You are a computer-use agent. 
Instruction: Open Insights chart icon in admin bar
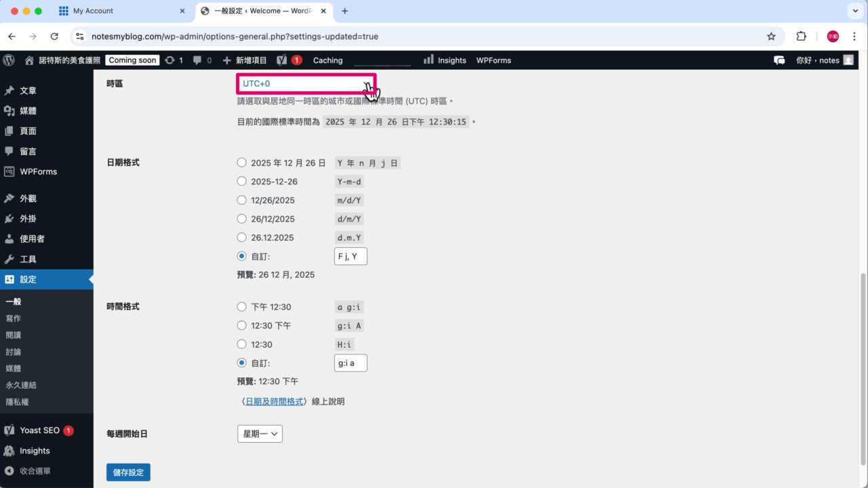tap(429, 60)
